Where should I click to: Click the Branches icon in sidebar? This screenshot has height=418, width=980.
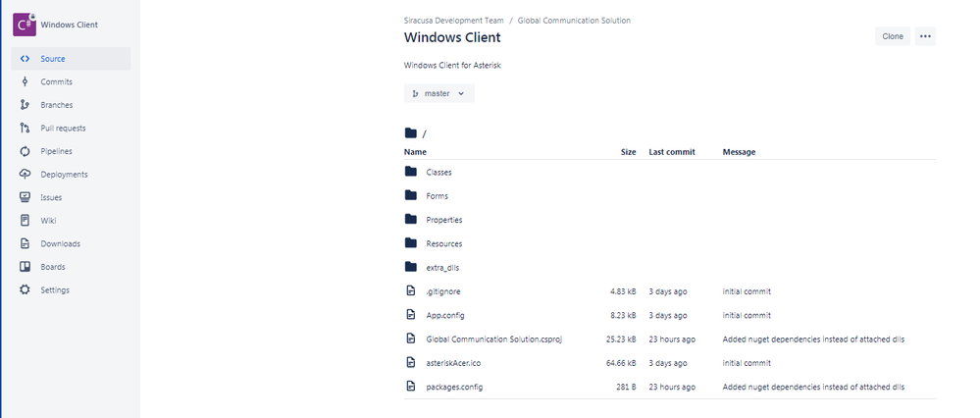[x=25, y=105]
